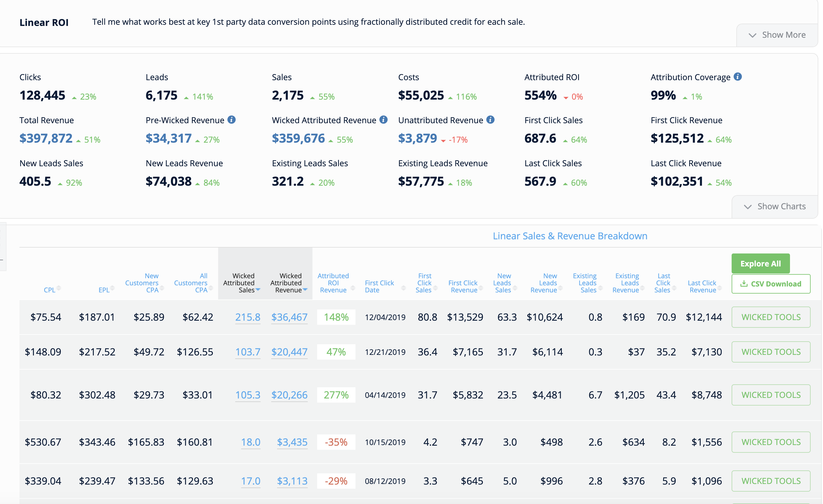The image size is (823, 504).
Task: Click the EPL column header
Action: [x=104, y=290]
